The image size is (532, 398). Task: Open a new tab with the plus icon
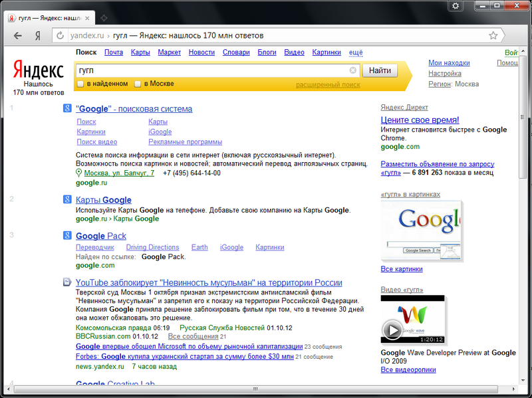pyautogui.click(x=104, y=18)
